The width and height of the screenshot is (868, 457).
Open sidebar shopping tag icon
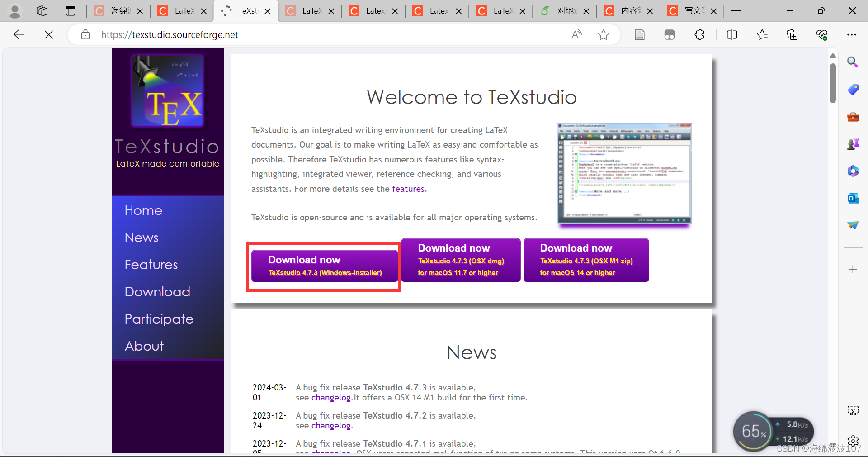[853, 90]
